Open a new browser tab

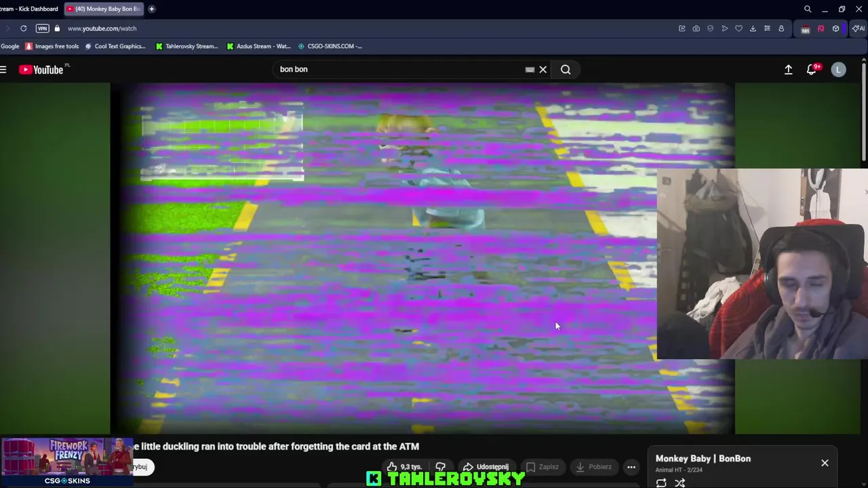[151, 9]
